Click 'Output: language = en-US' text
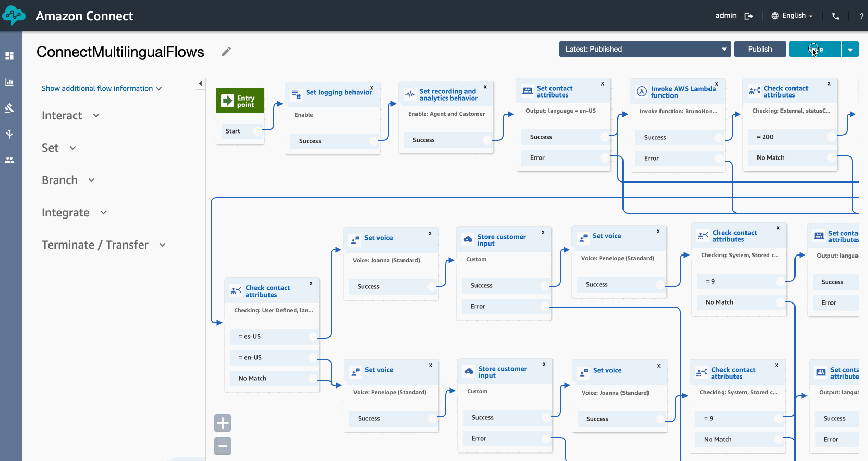This screenshot has width=868, height=461. tap(560, 111)
